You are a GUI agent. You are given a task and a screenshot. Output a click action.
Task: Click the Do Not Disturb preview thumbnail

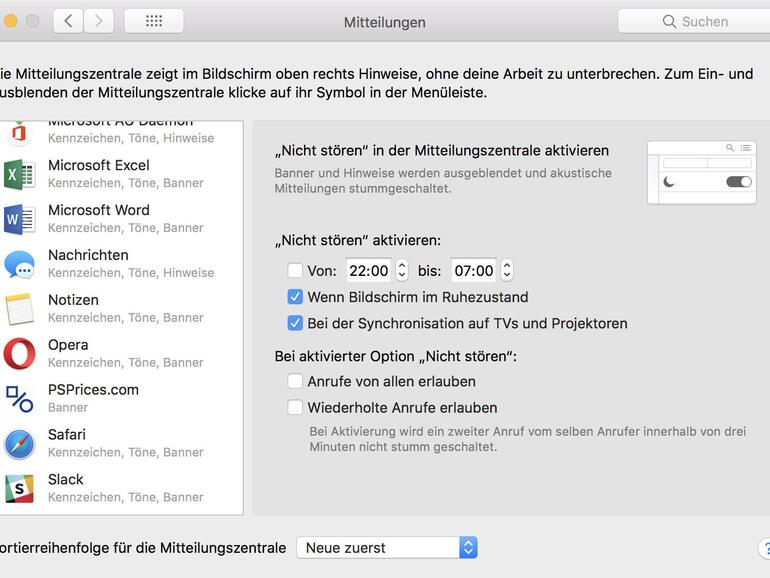tap(702, 172)
